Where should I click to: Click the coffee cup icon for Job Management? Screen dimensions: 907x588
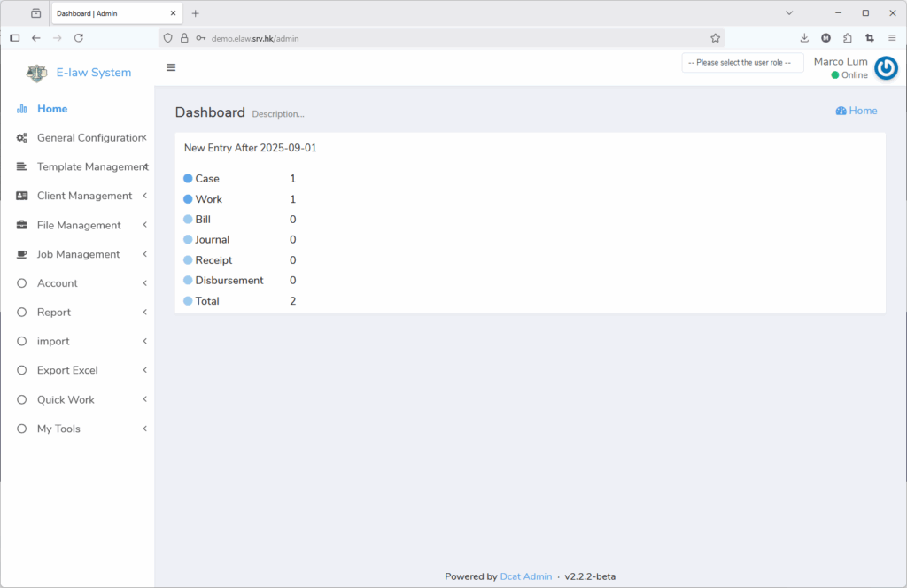22,255
